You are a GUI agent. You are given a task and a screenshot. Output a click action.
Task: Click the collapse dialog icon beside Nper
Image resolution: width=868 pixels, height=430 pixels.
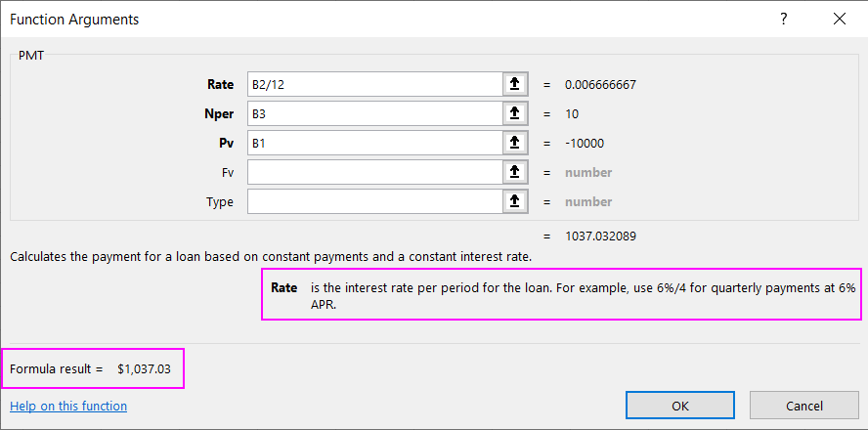514,113
